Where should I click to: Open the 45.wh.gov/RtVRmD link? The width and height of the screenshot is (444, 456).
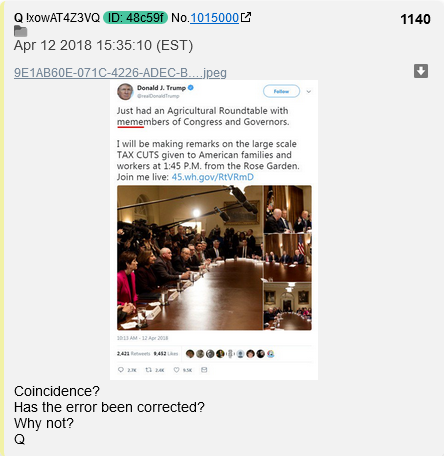[x=213, y=177]
